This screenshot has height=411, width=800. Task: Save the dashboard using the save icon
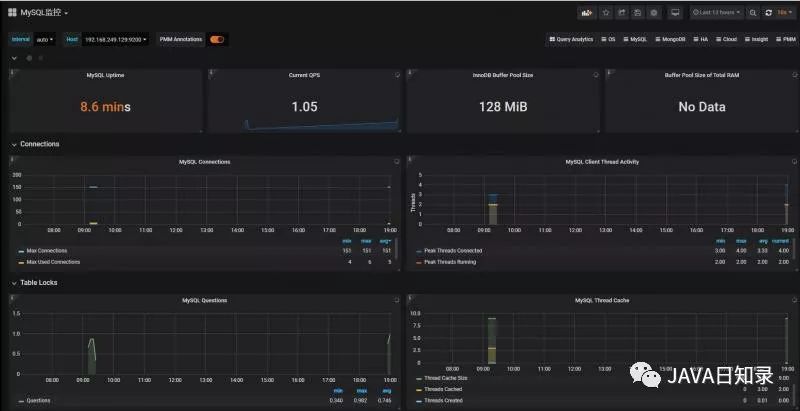(637, 13)
